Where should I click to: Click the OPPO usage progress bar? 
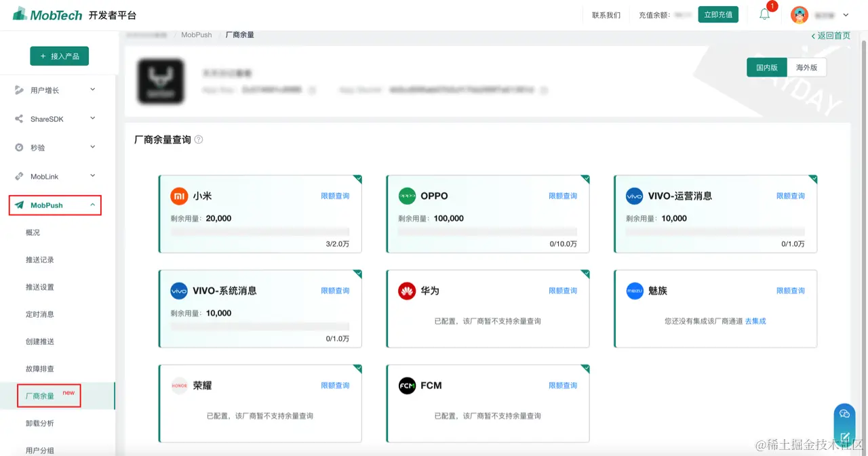click(488, 232)
